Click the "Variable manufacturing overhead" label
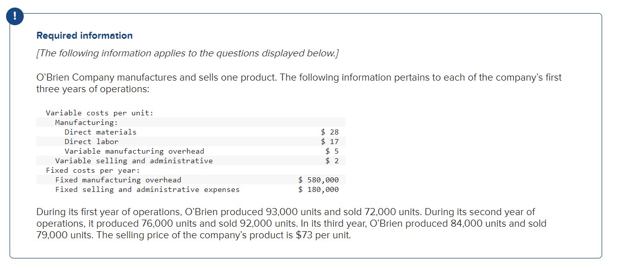 point(134,151)
